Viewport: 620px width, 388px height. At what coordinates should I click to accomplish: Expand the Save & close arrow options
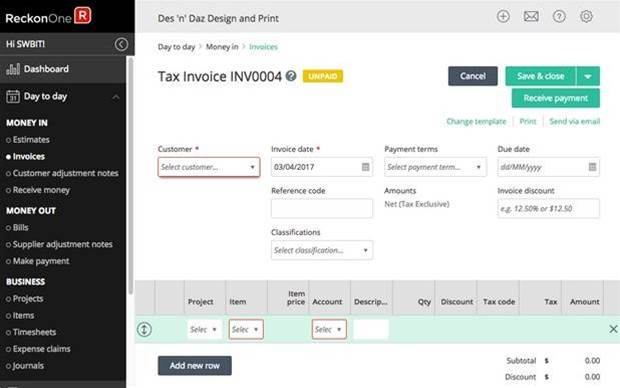(588, 76)
